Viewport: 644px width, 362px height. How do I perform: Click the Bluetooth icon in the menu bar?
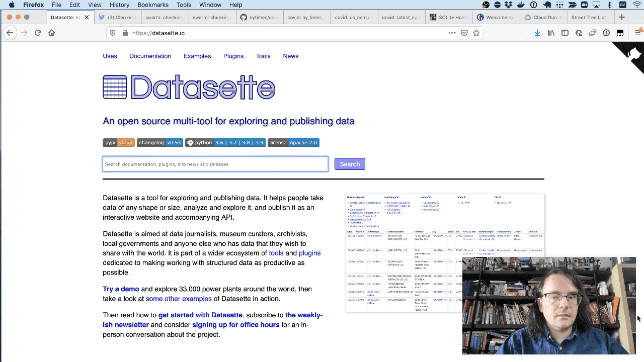(609, 5)
